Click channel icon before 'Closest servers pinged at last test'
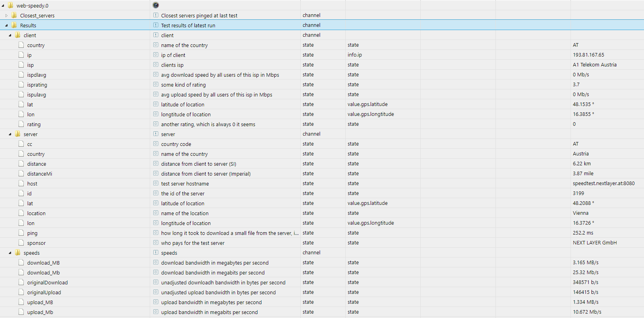Viewport: 644px width, 318px height. click(x=156, y=15)
